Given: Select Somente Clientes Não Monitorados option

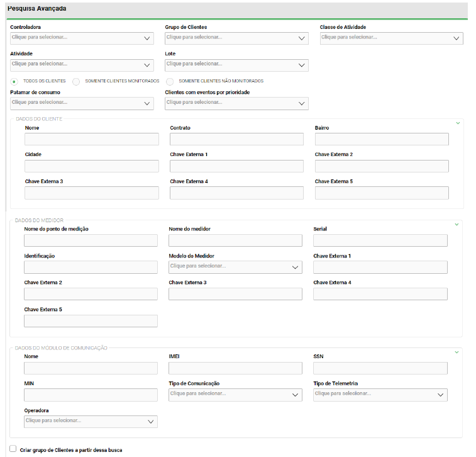Looking at the screenshot, I should pos(170,81).
